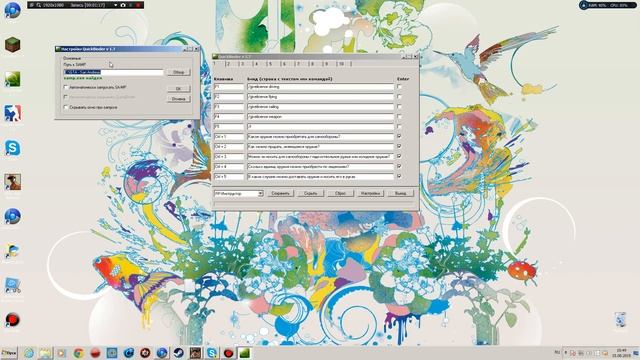
Task: Click the bind text field for the Ctrl+4 row
Action: (x=320, y=167)
